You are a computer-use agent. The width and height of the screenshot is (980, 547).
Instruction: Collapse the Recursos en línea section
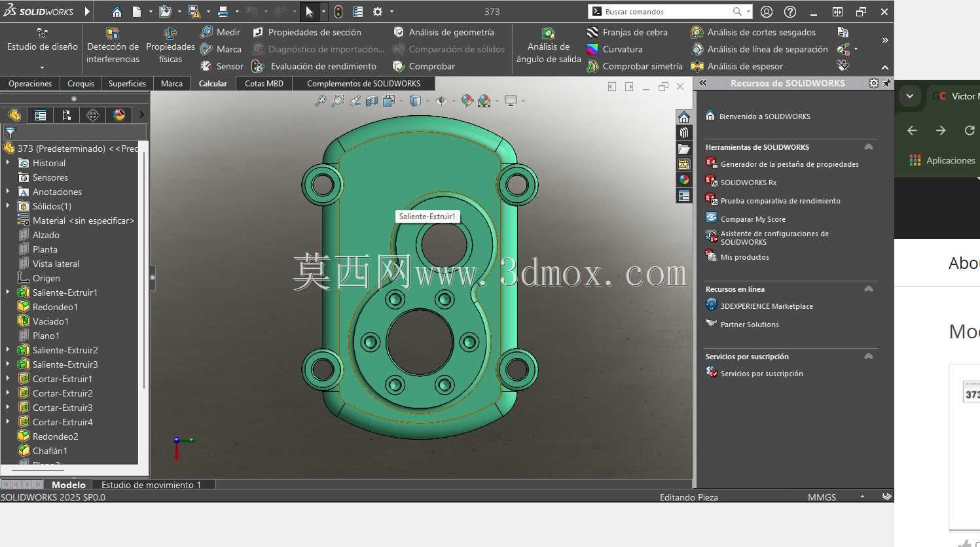[x=869, y=289]
